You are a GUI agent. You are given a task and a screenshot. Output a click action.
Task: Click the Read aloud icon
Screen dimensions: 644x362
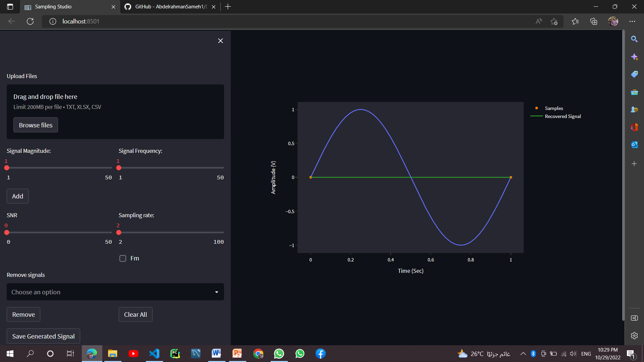pyautogui.click(x=539, y=21)
